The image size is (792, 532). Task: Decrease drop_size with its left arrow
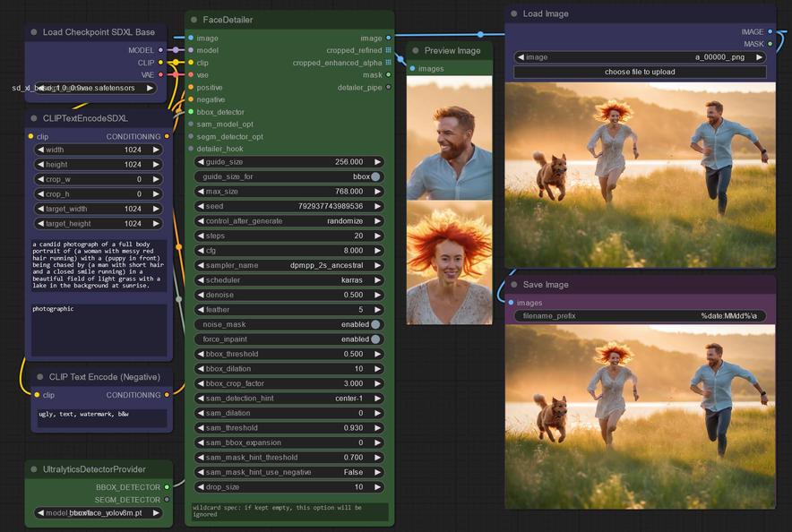(201, 487)
